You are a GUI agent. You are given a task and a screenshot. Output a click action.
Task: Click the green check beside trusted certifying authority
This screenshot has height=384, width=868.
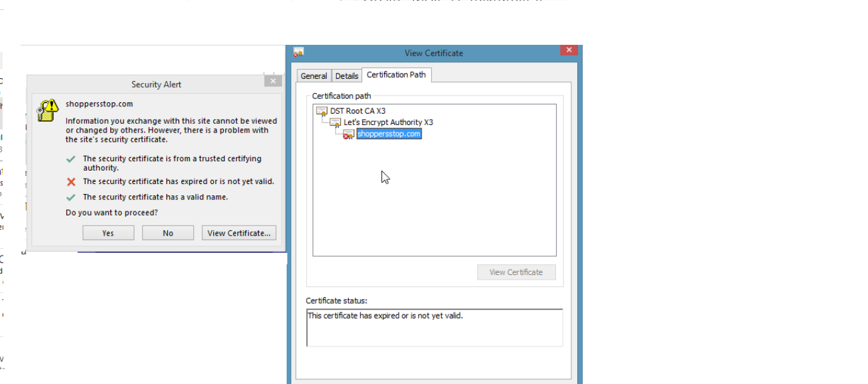[x=71, y=159]
